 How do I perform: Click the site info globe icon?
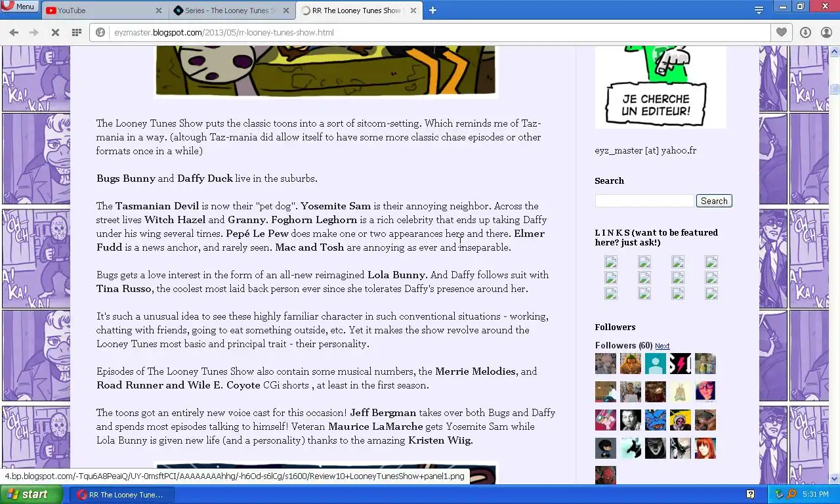pos(100,32)
